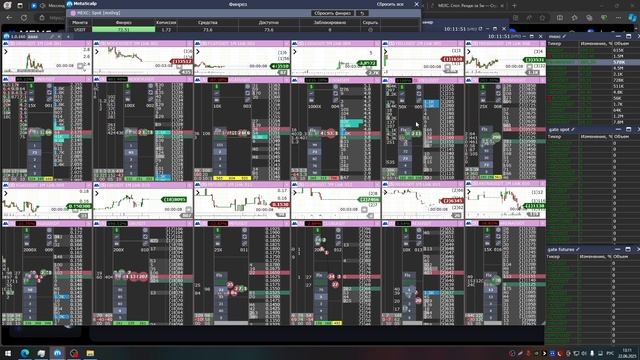Click the Комиссия column header
This screenshot has width=640, height=360.
pyautogui.click(x=166, y=22)
